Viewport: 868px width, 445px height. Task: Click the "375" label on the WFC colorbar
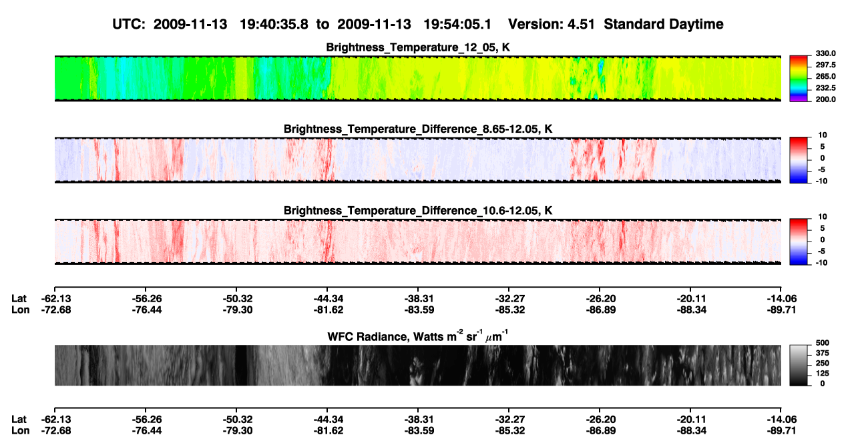tap(821, 354)
